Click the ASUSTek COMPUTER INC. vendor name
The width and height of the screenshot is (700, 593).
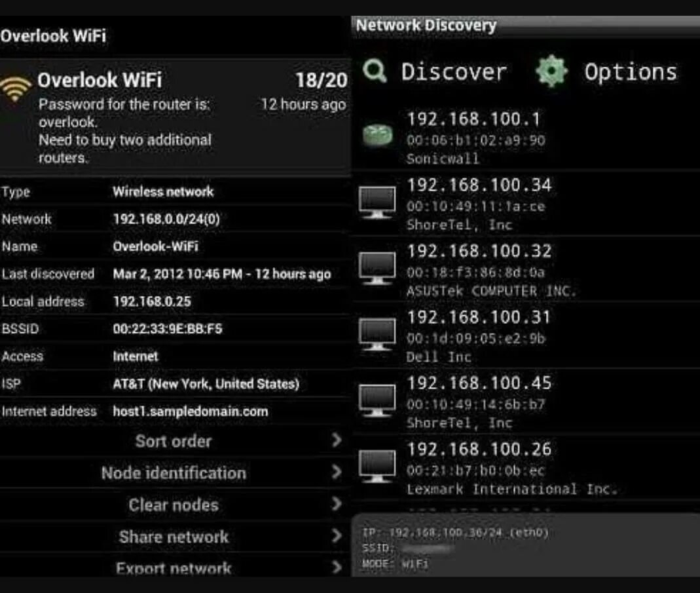pyautogui.click(x=491, y=291)
